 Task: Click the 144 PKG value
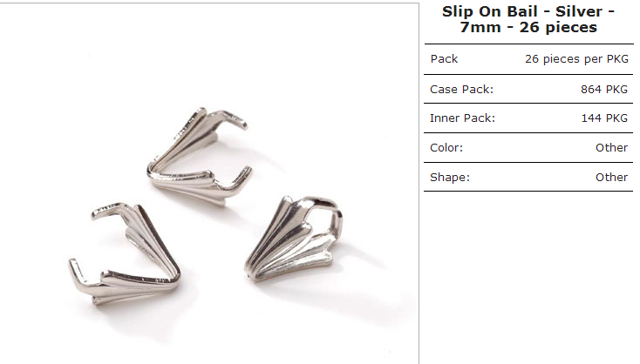click(604, 118)
